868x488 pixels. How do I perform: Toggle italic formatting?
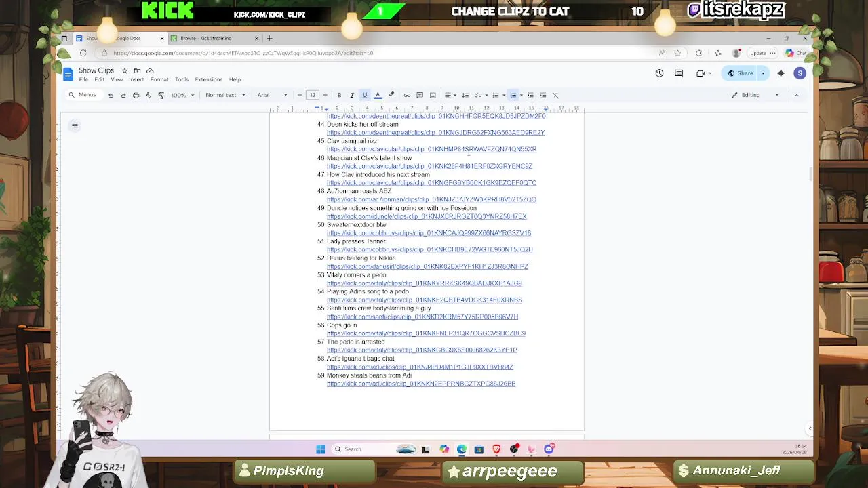(351, 95)
